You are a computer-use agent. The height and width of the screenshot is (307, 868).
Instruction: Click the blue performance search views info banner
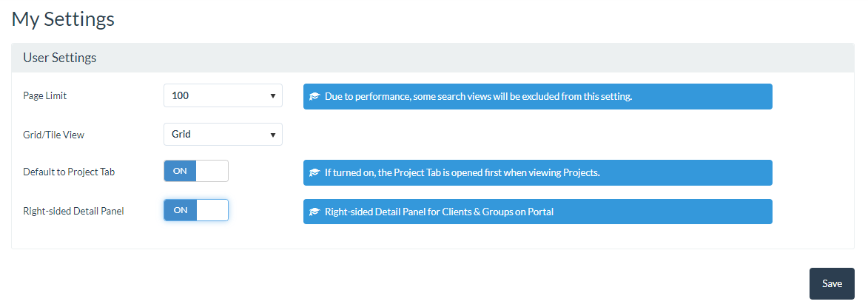(537, 97)
